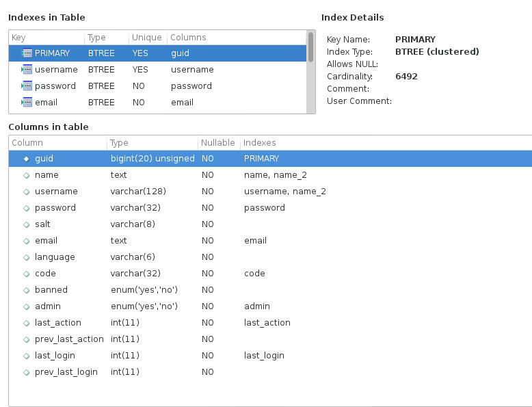Image resolution: width=532 pixels, height=407 pixels.
Task: Click the diamond icon next to last_login column
Action: click(27, 356)
